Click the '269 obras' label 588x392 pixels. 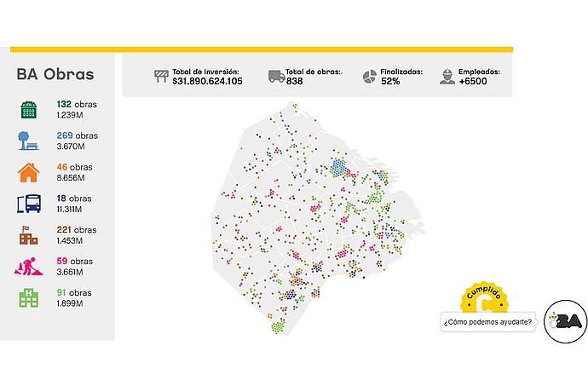click(78, 135)
